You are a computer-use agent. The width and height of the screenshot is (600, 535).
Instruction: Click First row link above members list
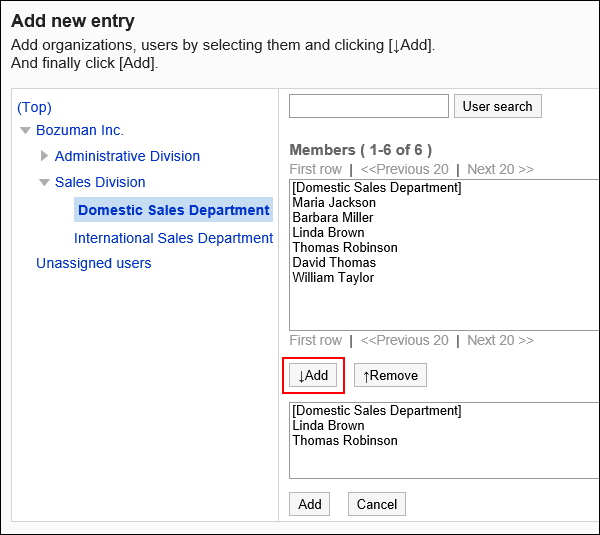(316, 169)
